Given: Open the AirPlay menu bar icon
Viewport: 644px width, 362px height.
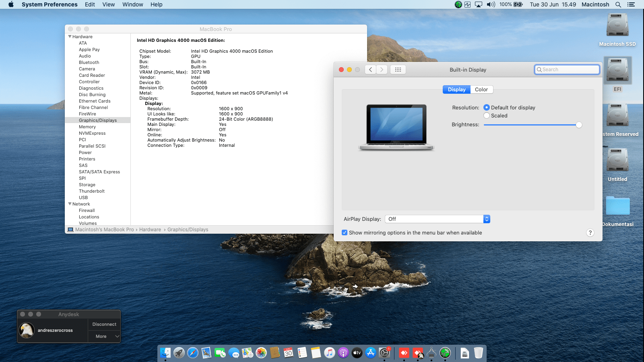Looking at the screenshot, I should [479, 4].
